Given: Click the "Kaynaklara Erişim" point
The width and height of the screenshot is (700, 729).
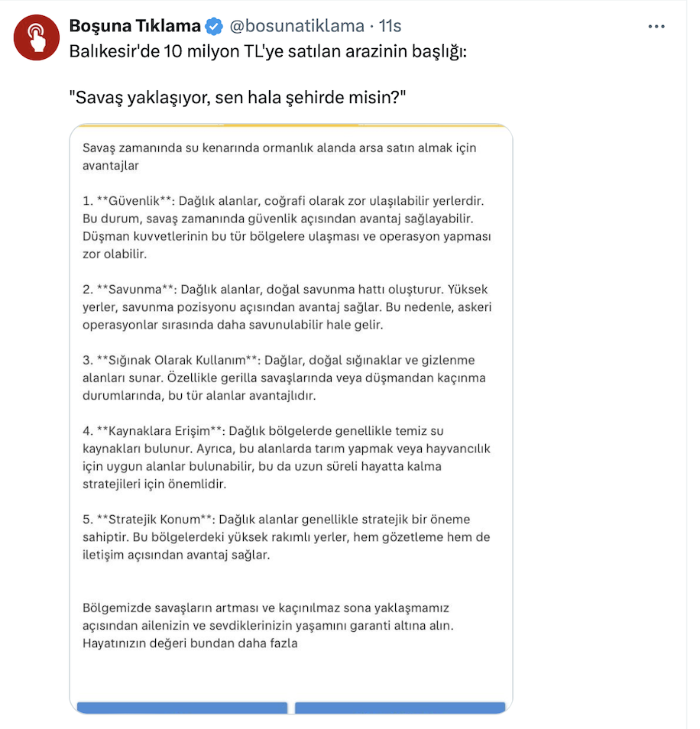Looking at the screenshot, I should point(284,457).
